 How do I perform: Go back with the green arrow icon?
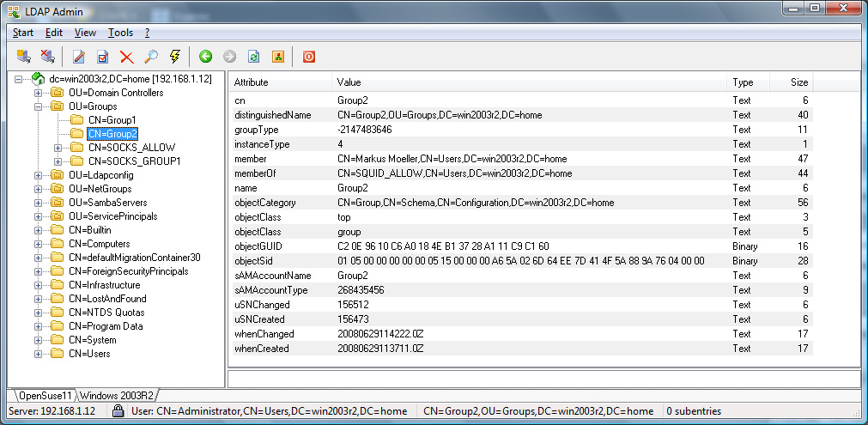(x=206, y=57)
